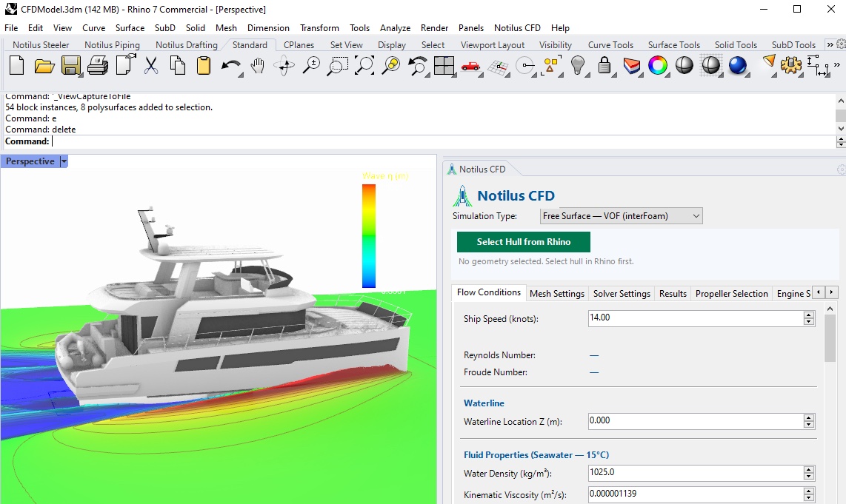This screenshot has width=846, height=504.
Task: Save the model with the floppy disk icon
Action: click(70, 66)
